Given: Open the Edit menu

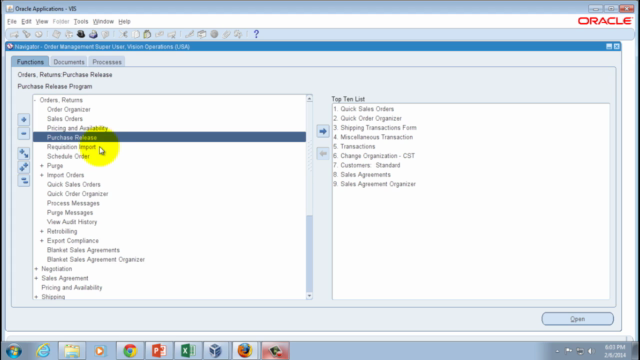Looking at the screenshot, I should pos(26,22).
